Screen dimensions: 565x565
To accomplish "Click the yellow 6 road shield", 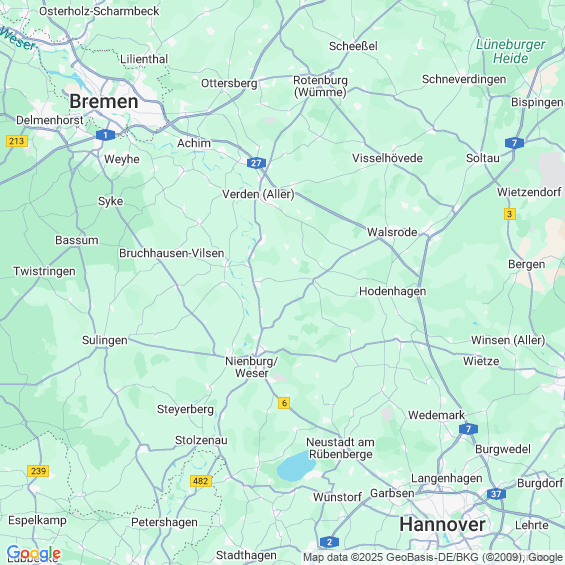I will (284, 403).
